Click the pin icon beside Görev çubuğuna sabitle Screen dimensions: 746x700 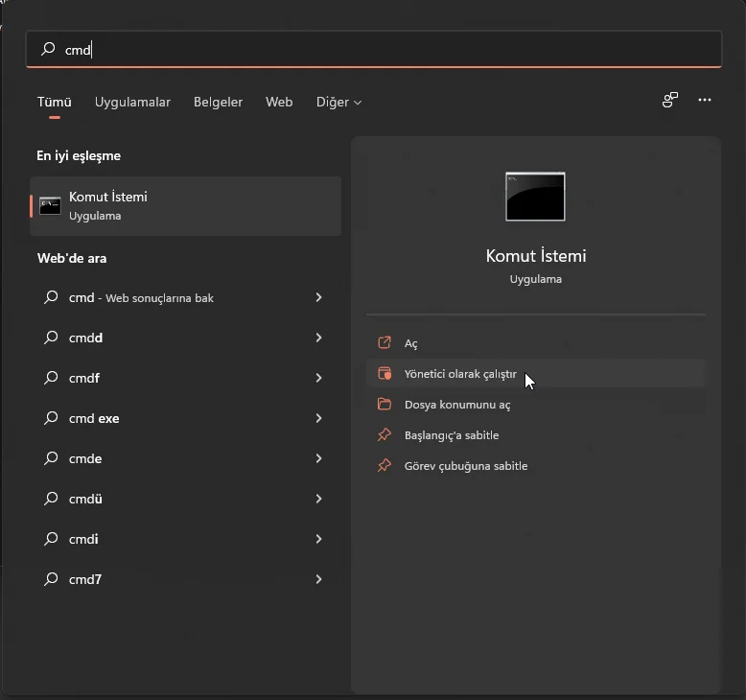[x=385, y=466]
